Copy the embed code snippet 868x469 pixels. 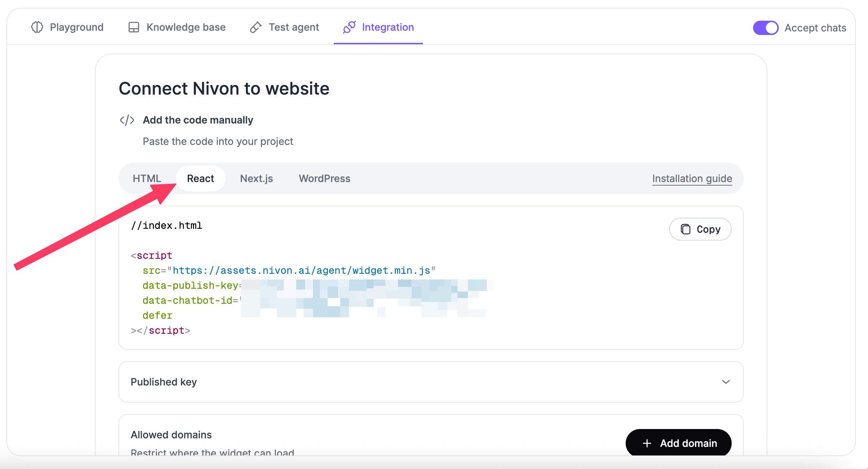point(700,229)
